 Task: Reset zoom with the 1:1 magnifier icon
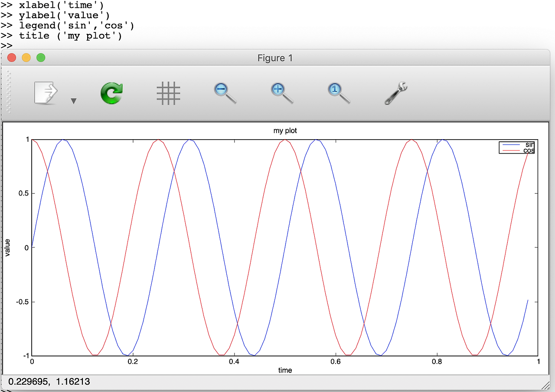337,92
